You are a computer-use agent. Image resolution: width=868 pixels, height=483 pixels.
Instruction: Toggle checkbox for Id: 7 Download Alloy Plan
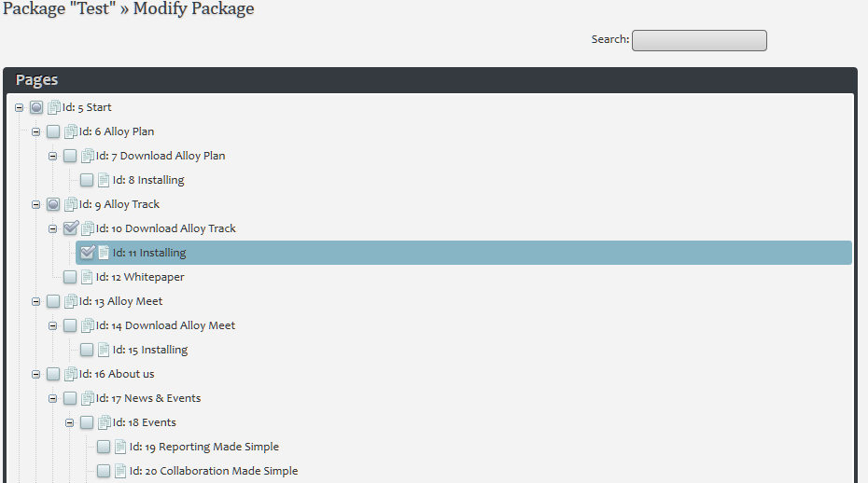click(70, 156)
